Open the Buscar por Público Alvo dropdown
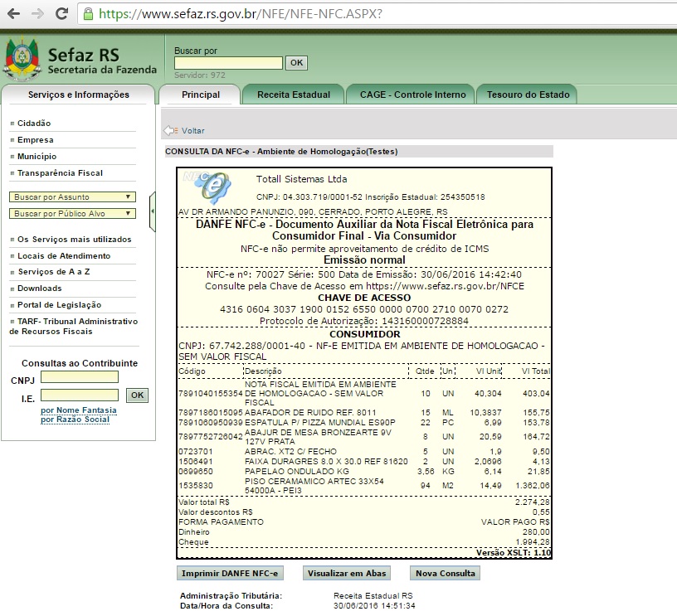The height and width of the screenshot is (616, 677). tap(72, 214)
